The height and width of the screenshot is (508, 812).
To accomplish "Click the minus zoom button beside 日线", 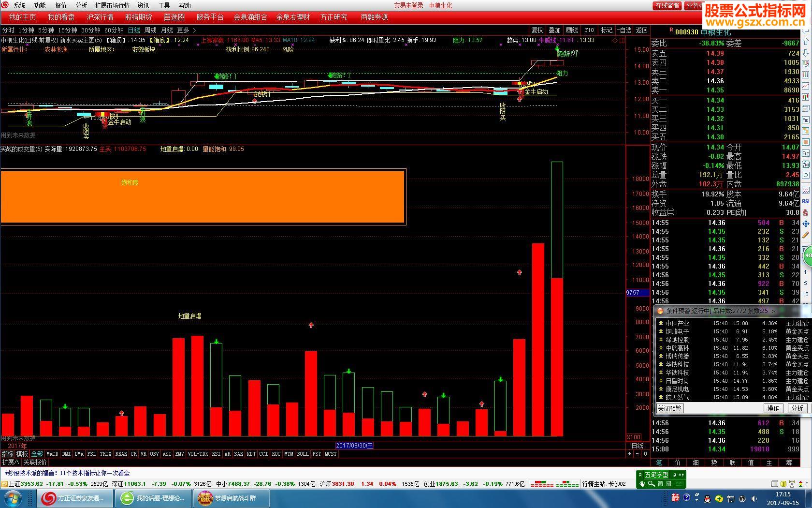I will (637, 454).
